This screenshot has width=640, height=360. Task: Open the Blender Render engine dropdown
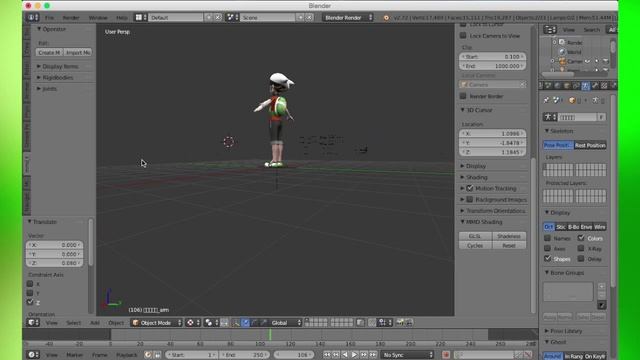click(x=348, y=18)
